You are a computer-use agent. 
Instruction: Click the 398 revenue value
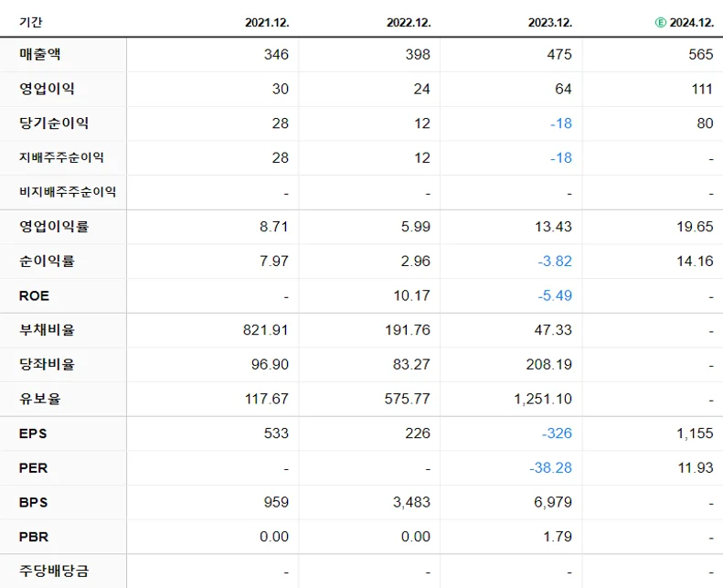click(x=418, y=55)
